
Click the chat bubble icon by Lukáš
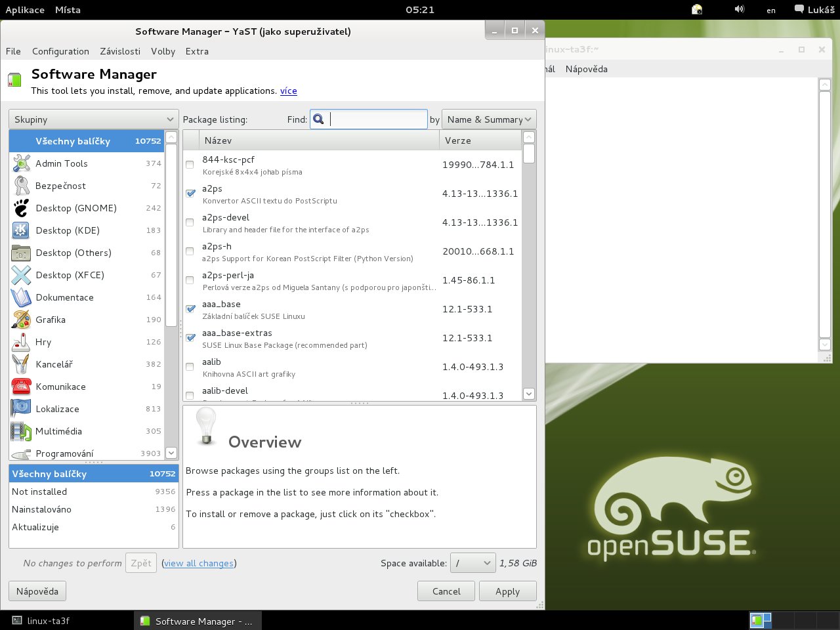click(799, 9)
